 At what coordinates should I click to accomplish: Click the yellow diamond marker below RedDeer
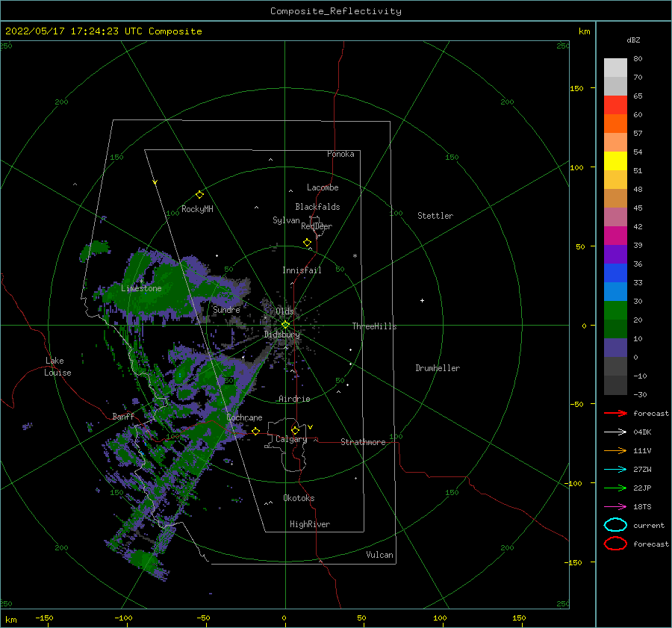tap(307, 243)
